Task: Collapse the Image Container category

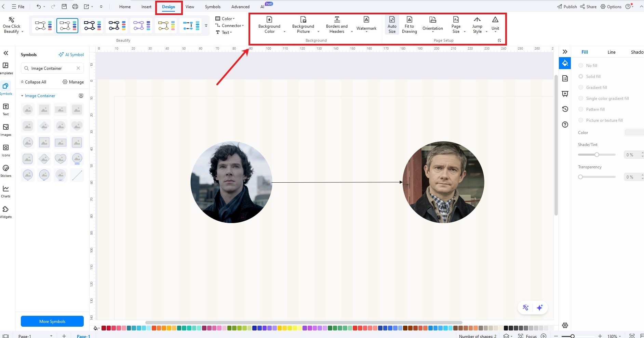Action: (x=22, y=96)
